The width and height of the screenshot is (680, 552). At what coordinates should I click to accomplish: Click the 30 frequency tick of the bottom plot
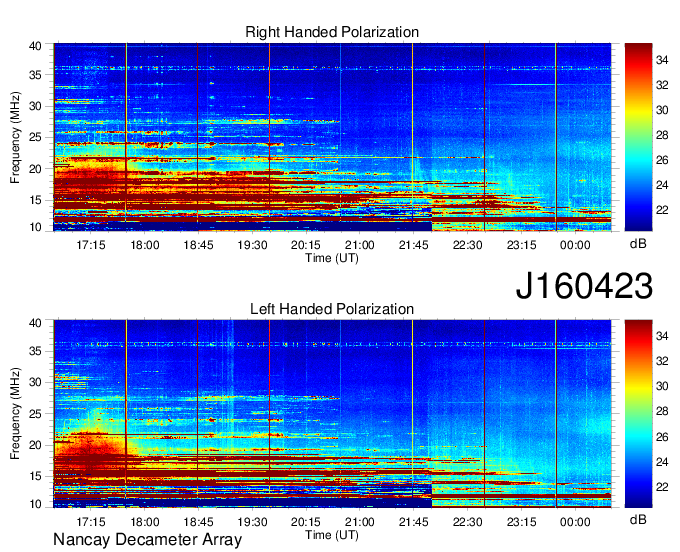pos(35,382)
